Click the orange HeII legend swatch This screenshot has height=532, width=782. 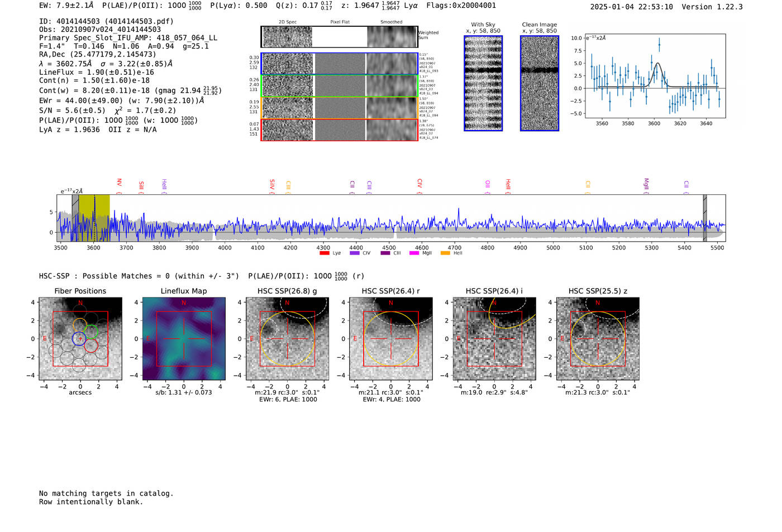[x=445, y=253]
